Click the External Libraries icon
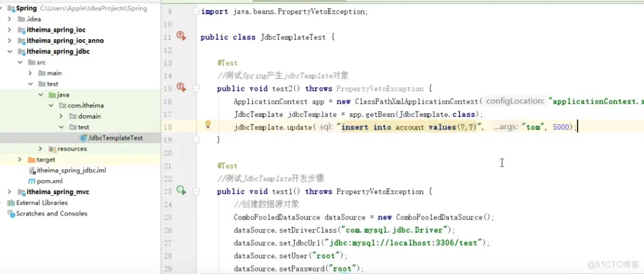This screenshot has width=644, height=274. [11, 203]
